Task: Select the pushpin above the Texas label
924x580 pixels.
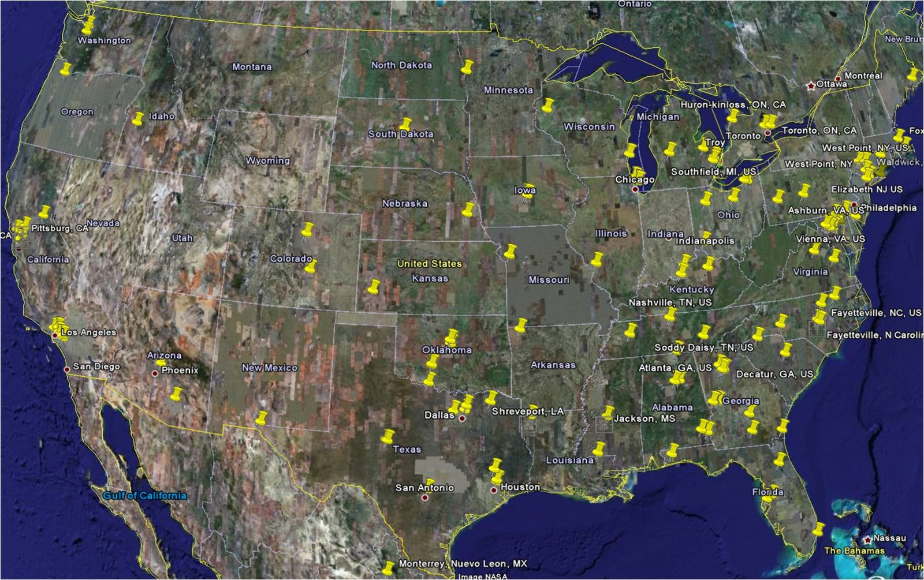Action: 388,437
